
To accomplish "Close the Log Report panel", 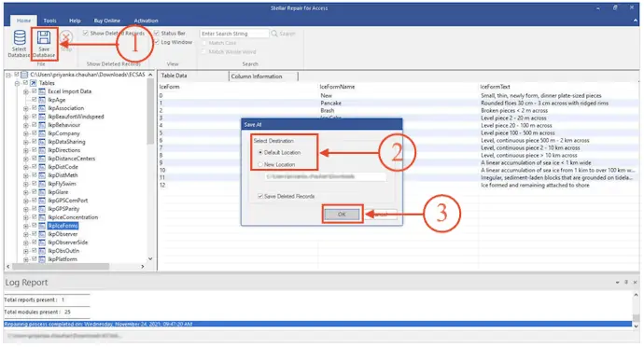I will pos(635,282).
